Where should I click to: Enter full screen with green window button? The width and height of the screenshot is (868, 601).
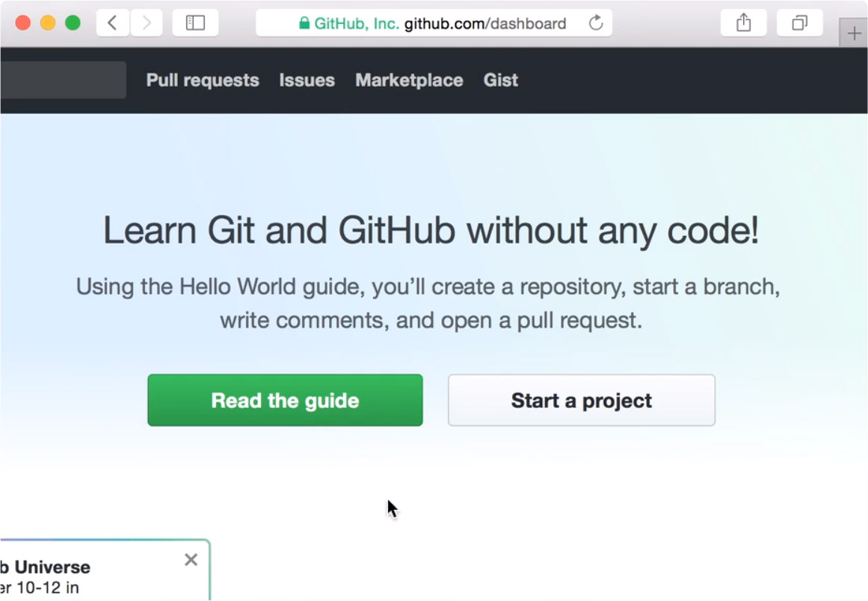73,23
